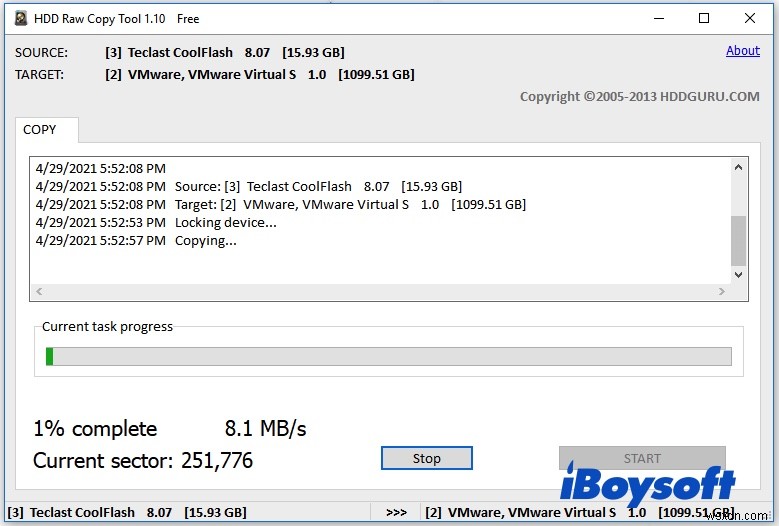Click the '1% complete' status text

pyautogui.click(x=95, y=429)
